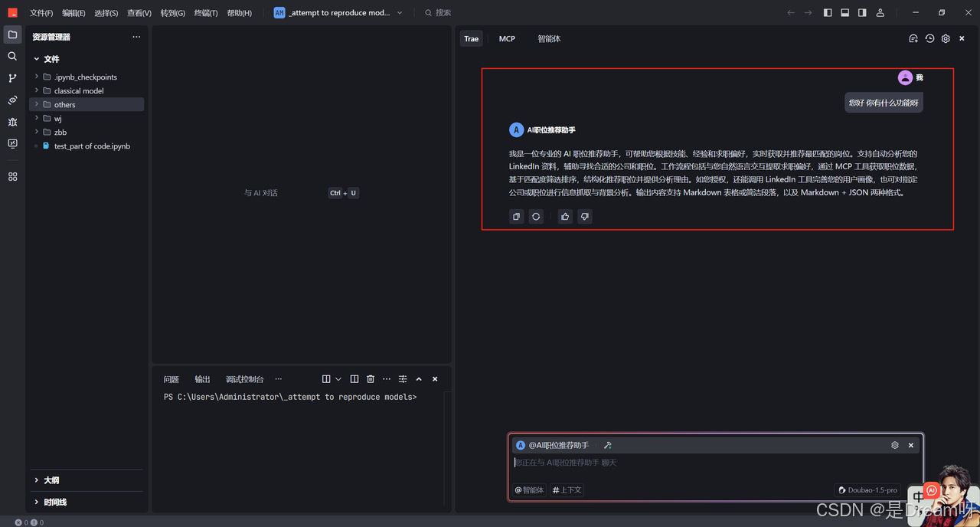Remove the @AI职位推荐助手 agent from input
The image size is (980, 527).
(911, 445)
